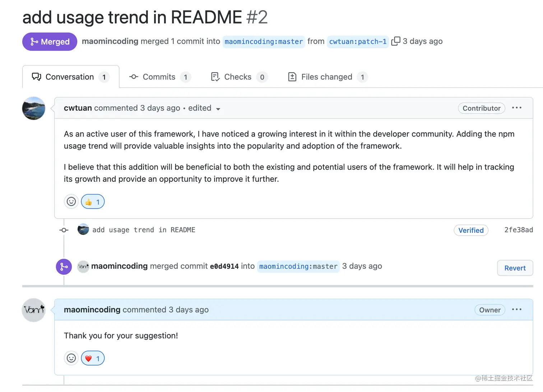Open the maomincoding:master branch link in header
543x392 pixels.
click(x=264, y=42)
